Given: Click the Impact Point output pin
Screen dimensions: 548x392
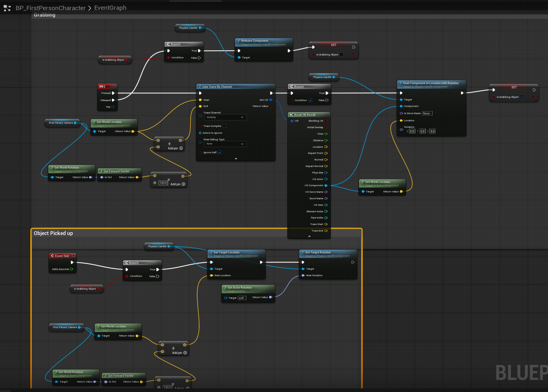Looking at the screenshot, I should pyautogui.click(x=326, y=153).
